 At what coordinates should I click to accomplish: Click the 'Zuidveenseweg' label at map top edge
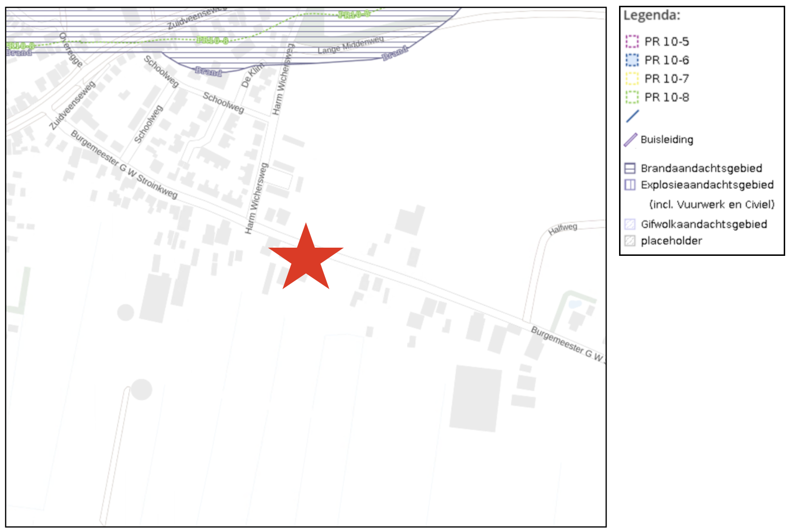pos(197,18)
